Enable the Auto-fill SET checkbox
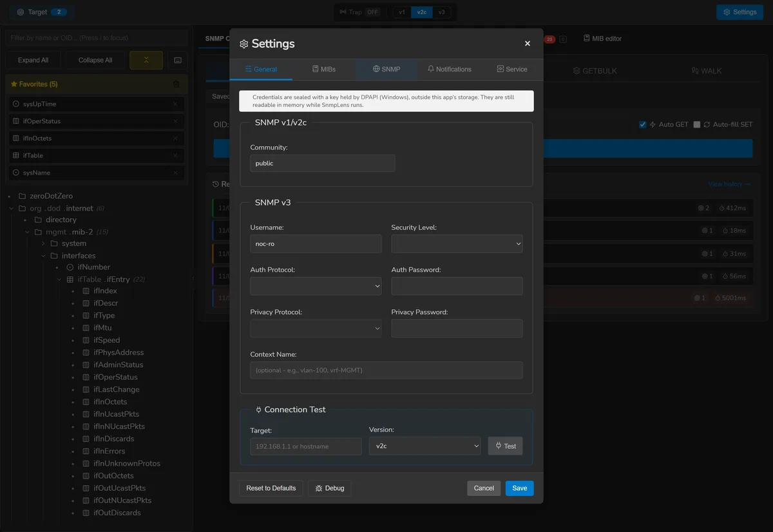 click(696, 124)
